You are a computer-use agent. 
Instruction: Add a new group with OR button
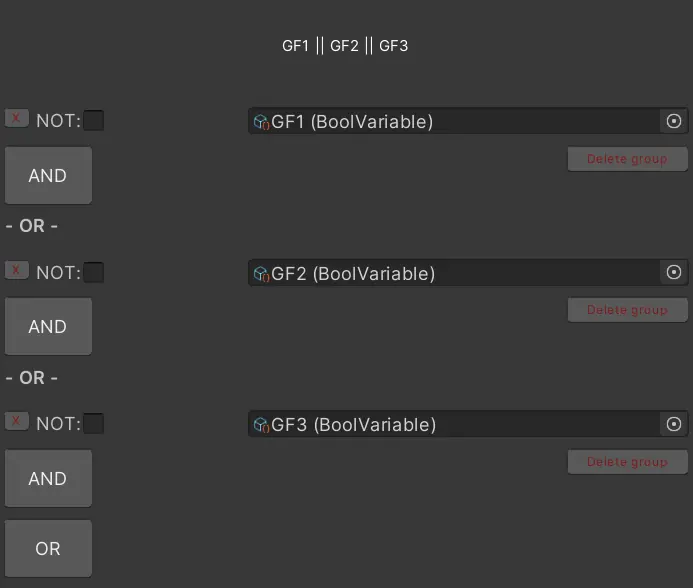[x=48, y=548]
